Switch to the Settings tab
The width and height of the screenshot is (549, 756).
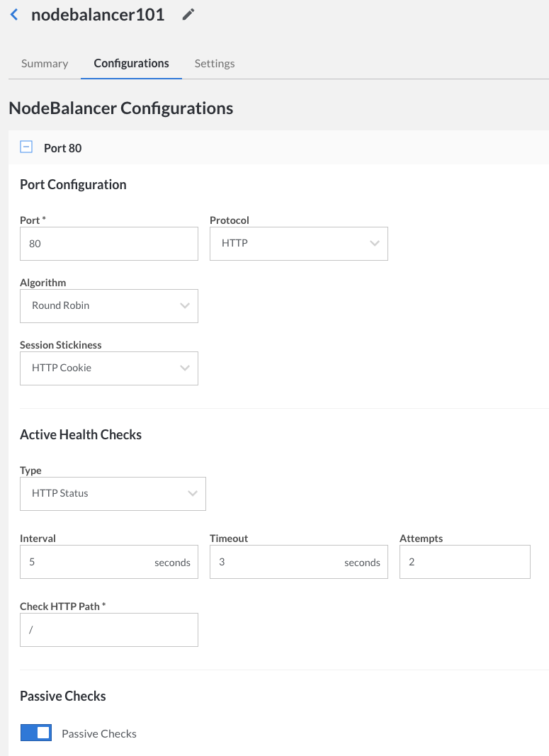coord(214,63)
